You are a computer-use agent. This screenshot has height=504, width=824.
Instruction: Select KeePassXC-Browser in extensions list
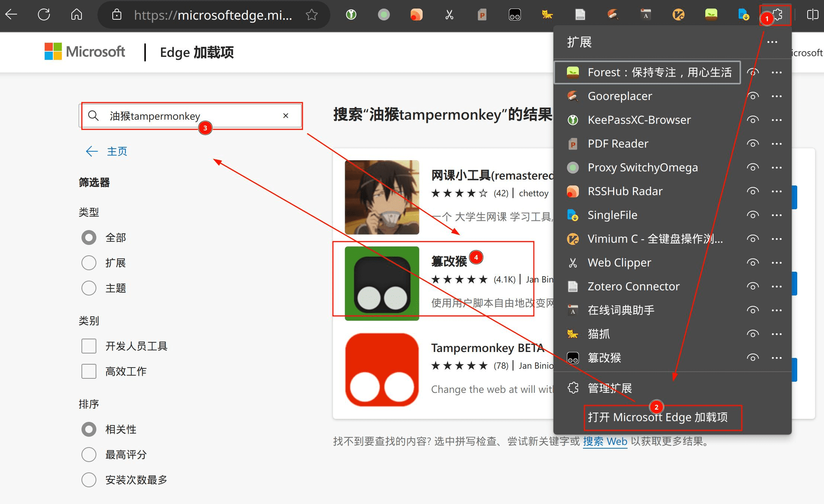(648, 120)
